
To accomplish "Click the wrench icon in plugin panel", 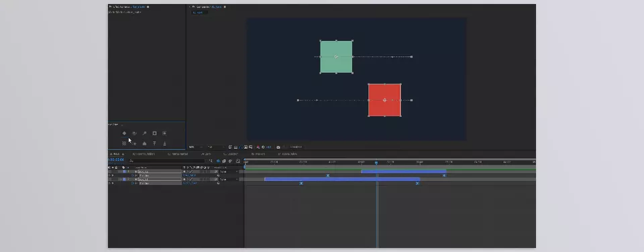I will [x=144, y=133].
